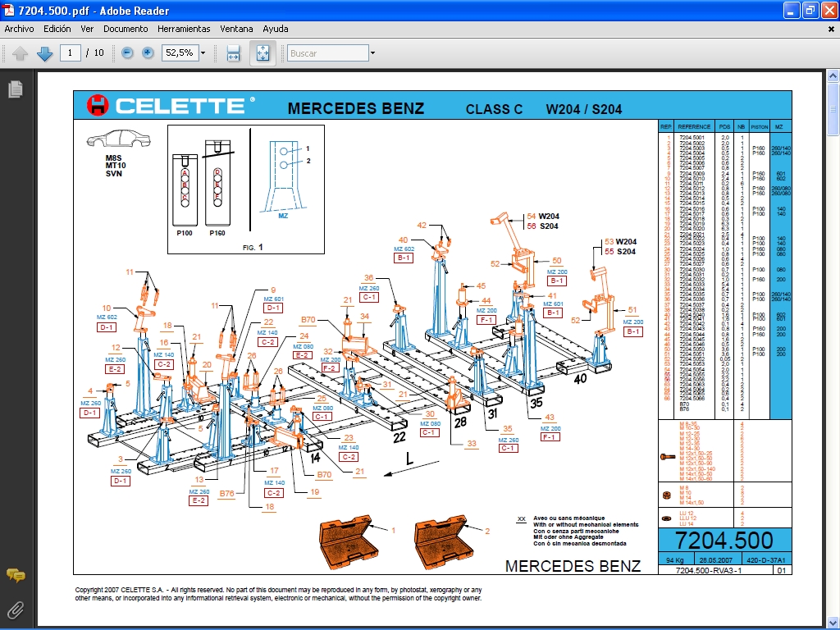Viewport: 840px width, 630px height.
Task: Click the vertical scrollbar up arrow
Action: coord(833,77)
